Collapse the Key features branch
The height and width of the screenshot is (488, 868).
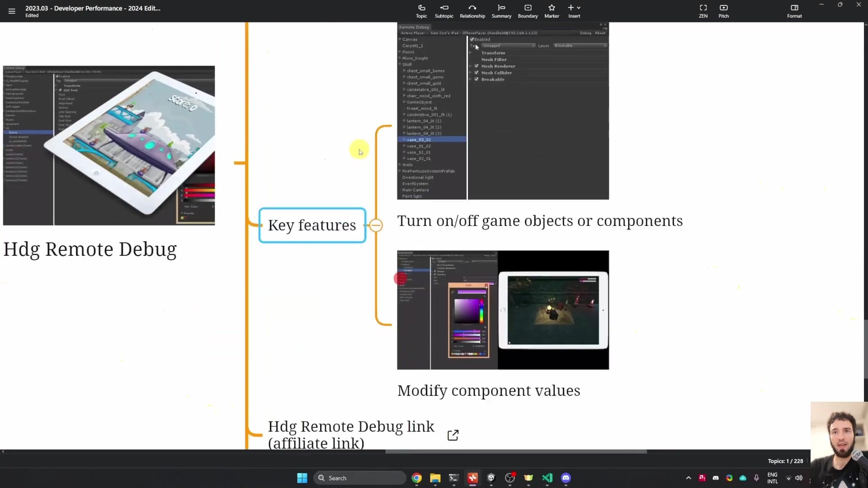pyautogui.click(x=376, y=225)
